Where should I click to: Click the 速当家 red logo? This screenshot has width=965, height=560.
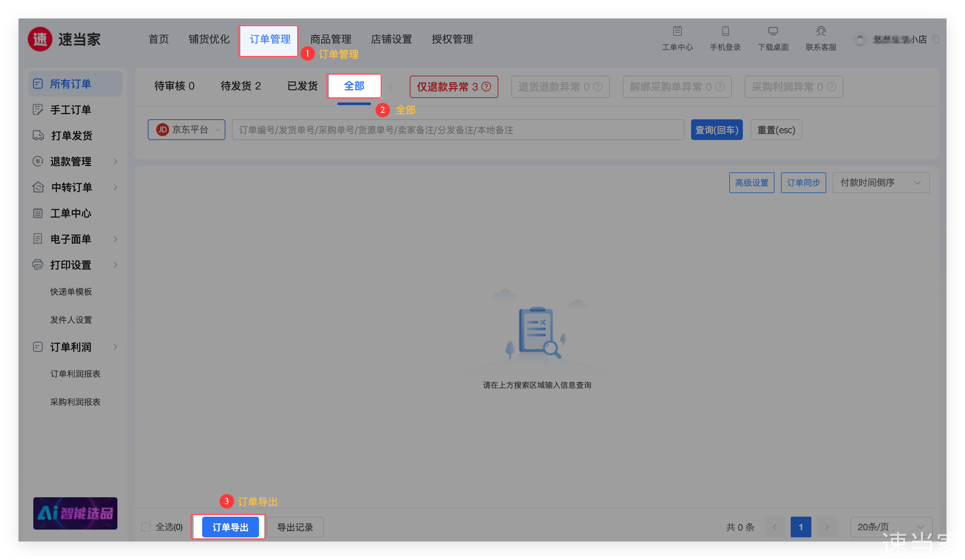40,39
